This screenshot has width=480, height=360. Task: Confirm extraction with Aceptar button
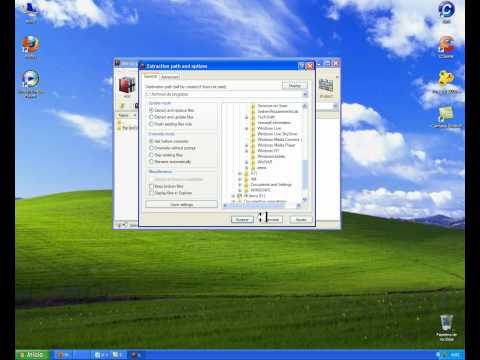point(242,219)
